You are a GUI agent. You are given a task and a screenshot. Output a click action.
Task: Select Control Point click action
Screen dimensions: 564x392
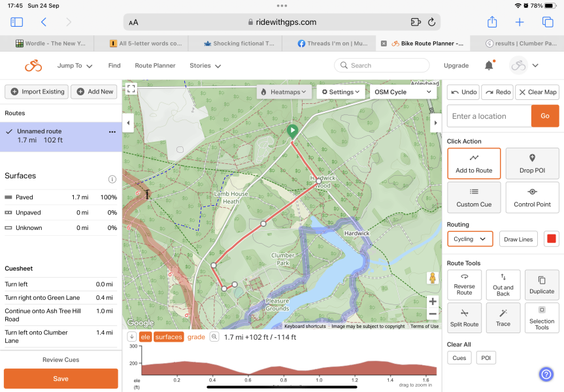click(532, 197)
